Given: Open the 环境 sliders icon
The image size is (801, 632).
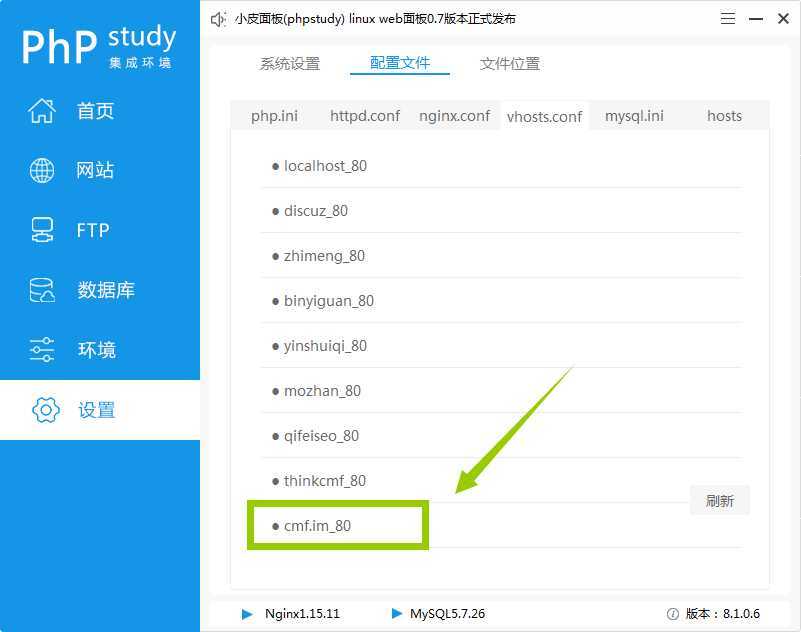Looking at the screenshot, I should [42, 349].
